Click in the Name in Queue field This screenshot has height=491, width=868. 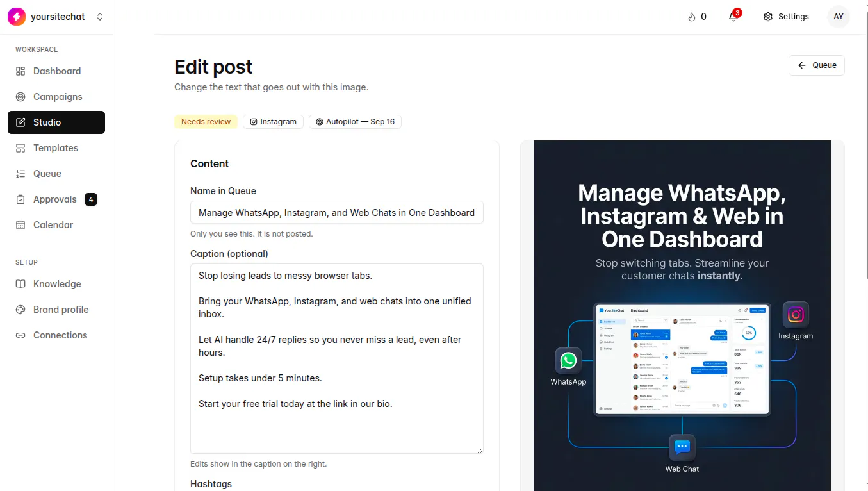coord(337,213)
